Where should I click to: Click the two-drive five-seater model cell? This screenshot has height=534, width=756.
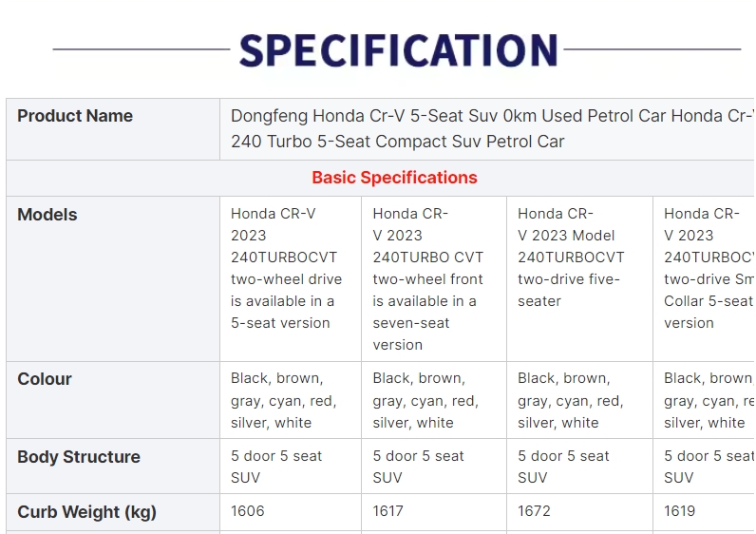571,257
